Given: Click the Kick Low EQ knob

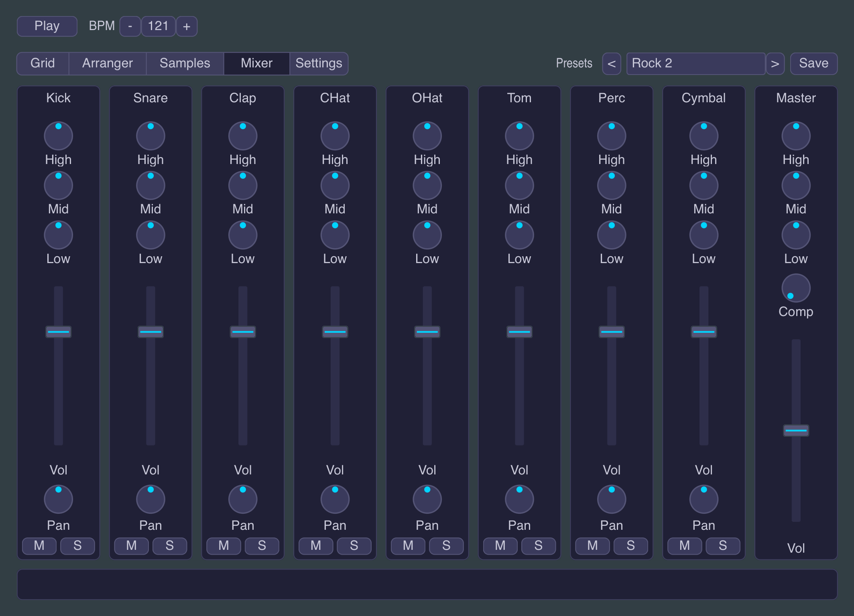Looking at the screenshot, I should (x=58, y=235).
